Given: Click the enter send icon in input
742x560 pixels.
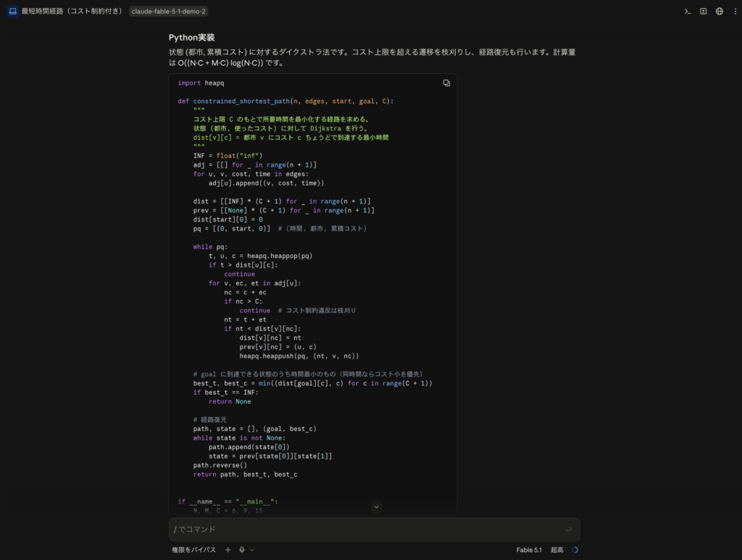Looking at the screenshot, I should (568, 530).
